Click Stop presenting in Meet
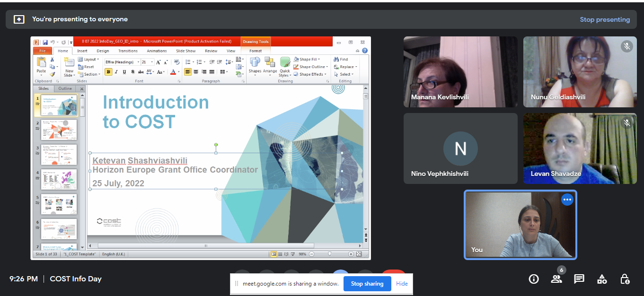The image size is (644, 296). pyautogui.click(x=605, y=19)
